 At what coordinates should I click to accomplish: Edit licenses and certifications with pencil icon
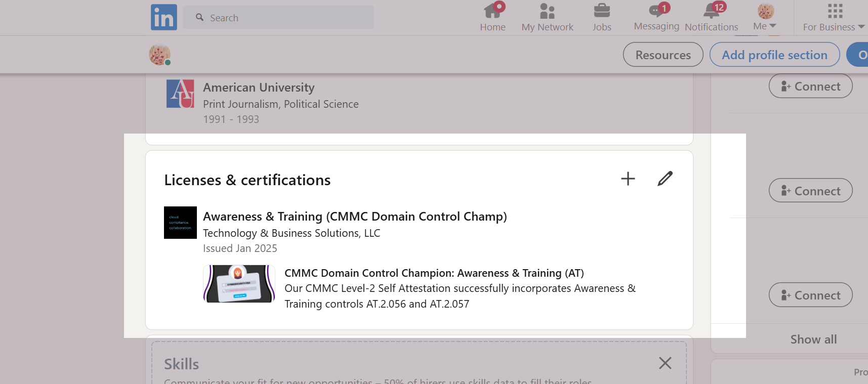coord(665,179)
